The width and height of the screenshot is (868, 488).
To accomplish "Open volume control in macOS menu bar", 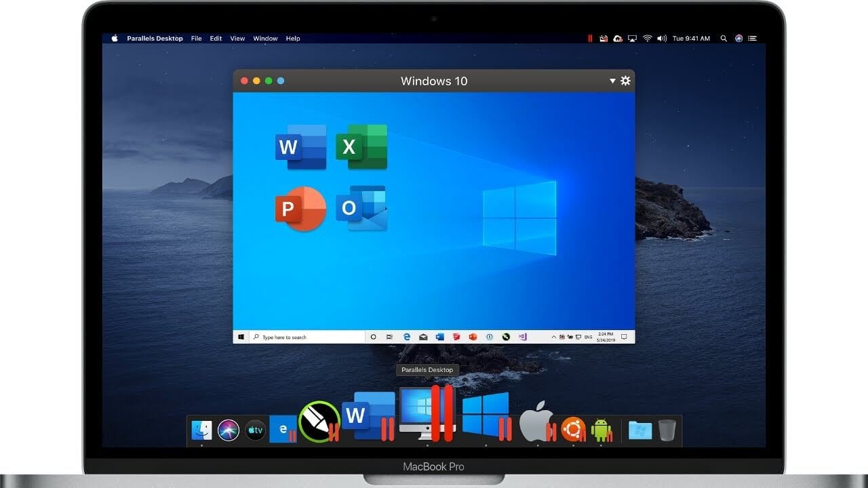I will (662, 39).
